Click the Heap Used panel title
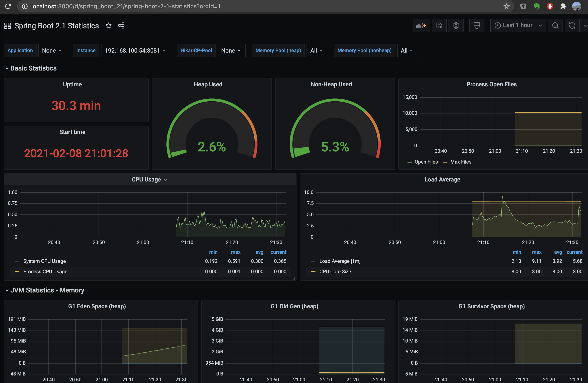The height and width of the screenshot is (383, 588). coord(208,84)
